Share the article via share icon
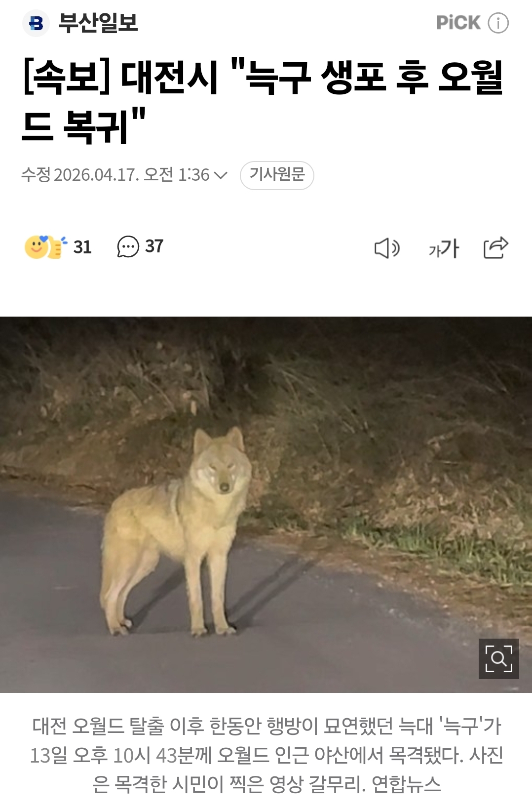This screenshot has width=532, height=810. pos(495,247)
